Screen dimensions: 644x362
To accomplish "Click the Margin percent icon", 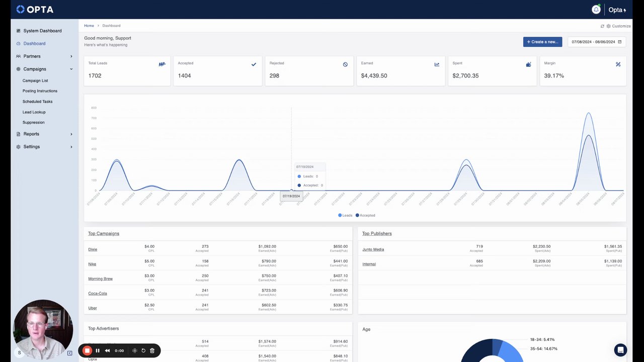I will tap(618, 64).
